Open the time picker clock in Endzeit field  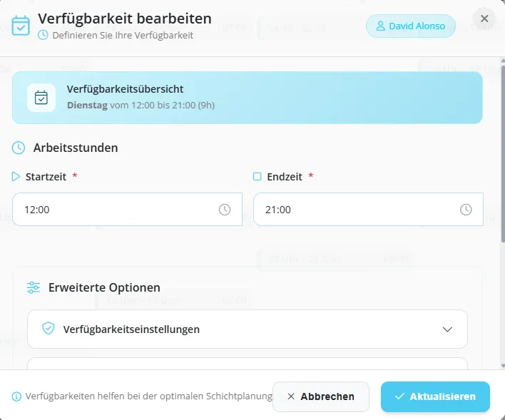coord(466,210)
